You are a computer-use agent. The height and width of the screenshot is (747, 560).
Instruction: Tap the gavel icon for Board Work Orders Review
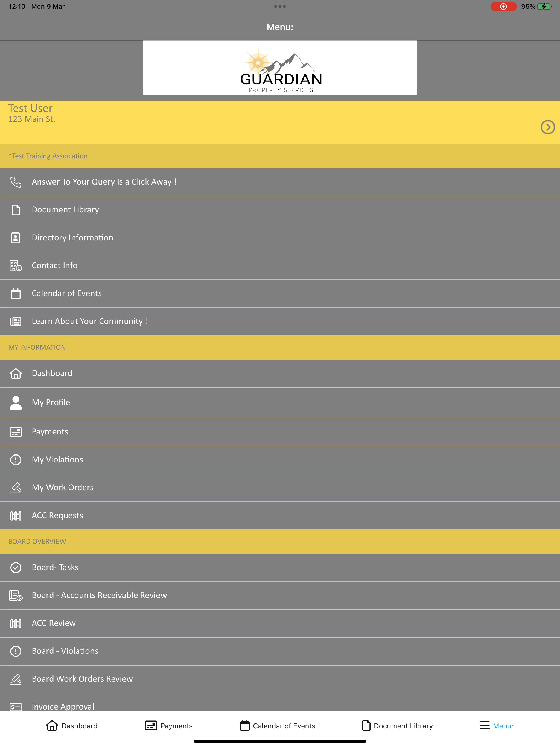(16, 679)
